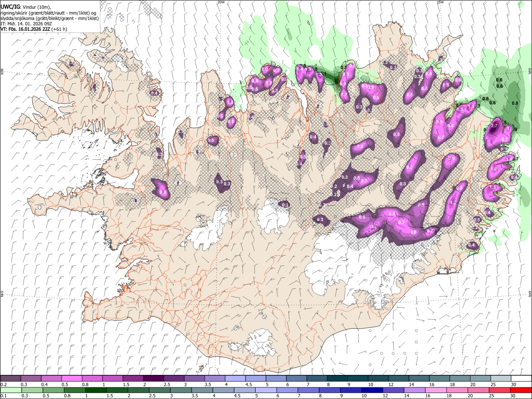Click the UWC/IG title in the header box
532x399 pixels.
[x=10, y=7]
